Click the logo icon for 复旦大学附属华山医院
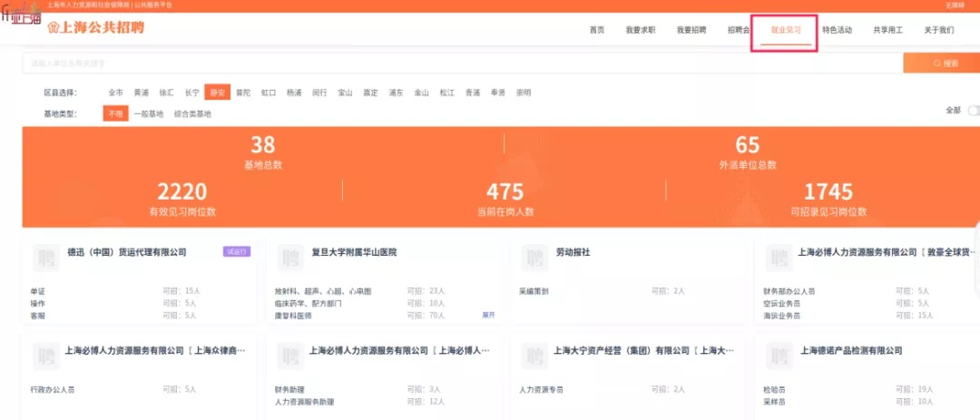Viewport: 980px width, 420px height. click(289, 258)
